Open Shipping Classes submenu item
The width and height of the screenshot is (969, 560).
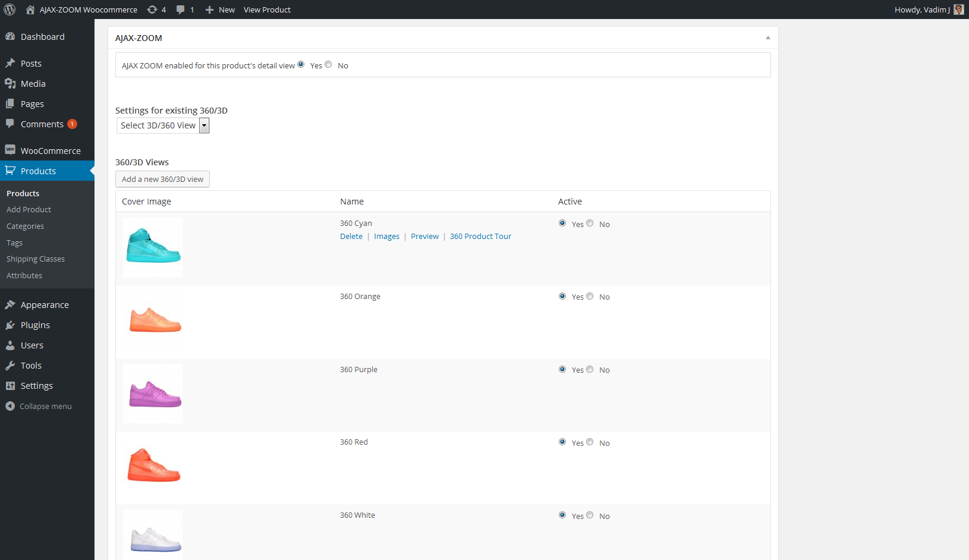36,259
